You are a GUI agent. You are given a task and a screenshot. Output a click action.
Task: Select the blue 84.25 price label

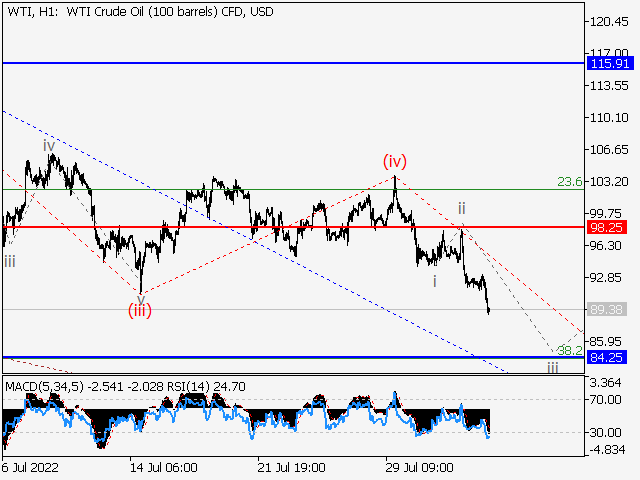(607, 358)
